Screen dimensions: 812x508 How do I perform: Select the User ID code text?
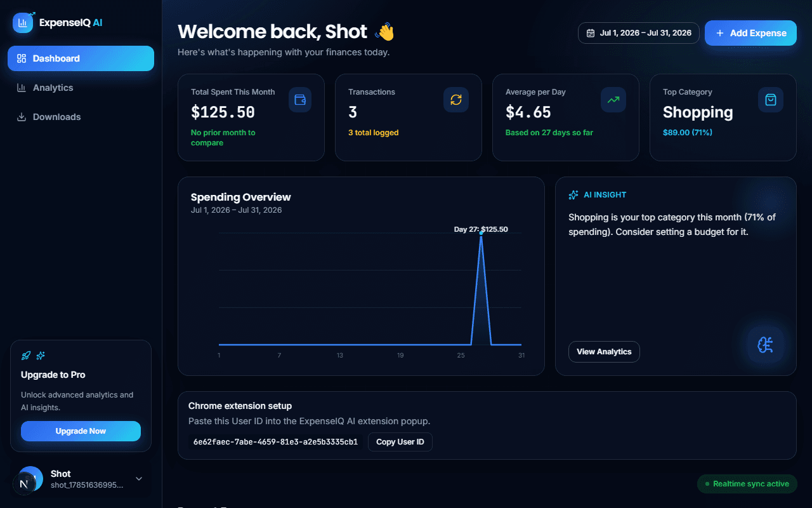[x=276, y=442]
